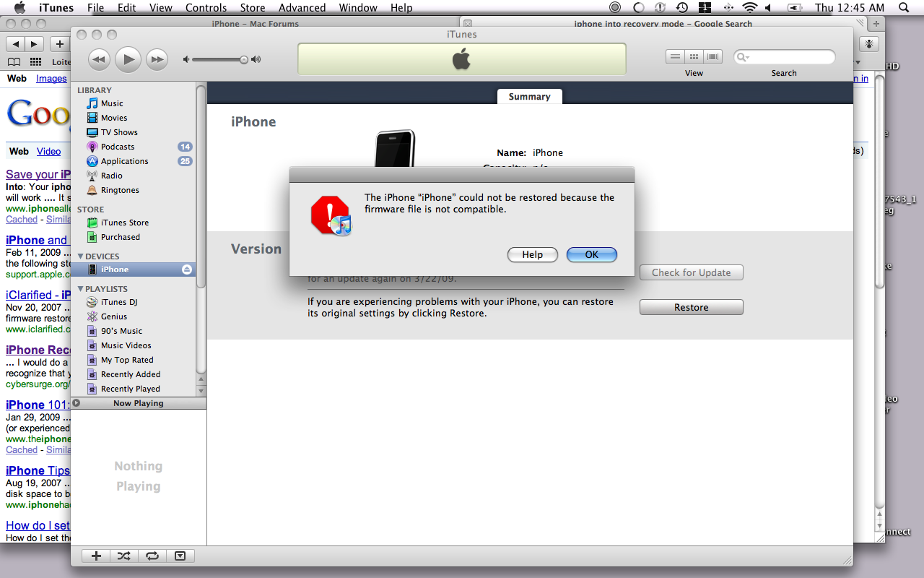Collapse the PLAYLISTS section
This screenshot has width=924, height=578.
[81, 289]
